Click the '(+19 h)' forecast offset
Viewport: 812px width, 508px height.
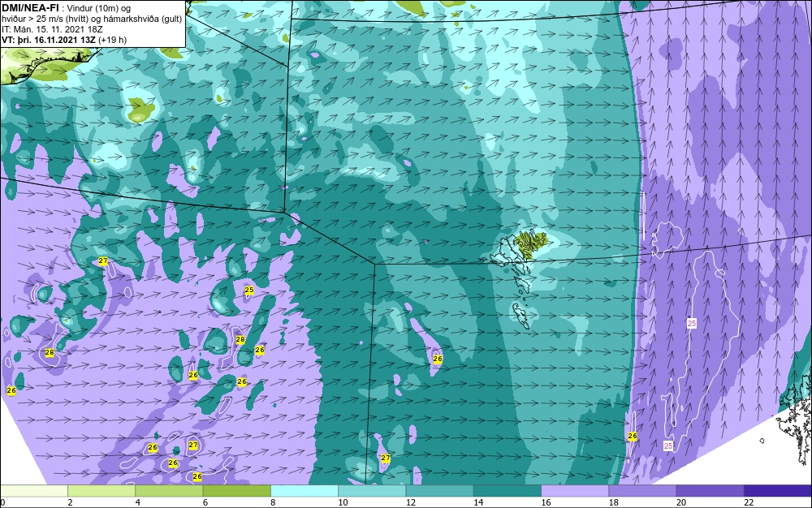tap(112, 40)
